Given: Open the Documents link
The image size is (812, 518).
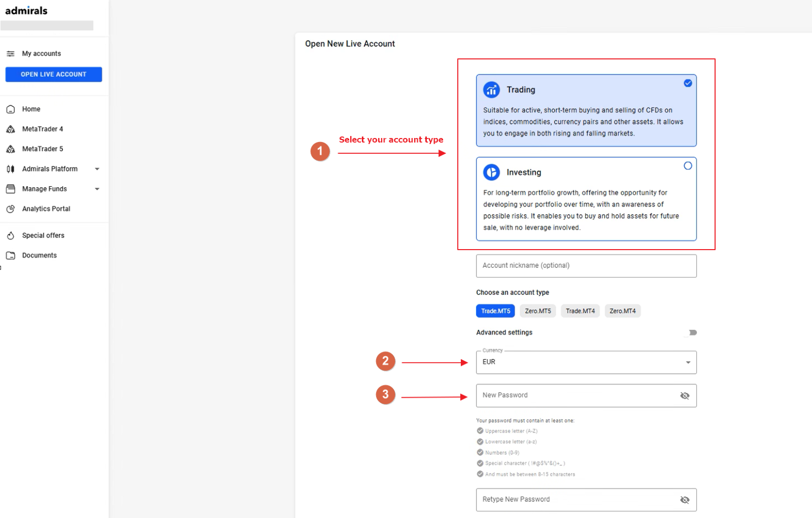Looking at the screenshot, I should click(x=39, y=255).
